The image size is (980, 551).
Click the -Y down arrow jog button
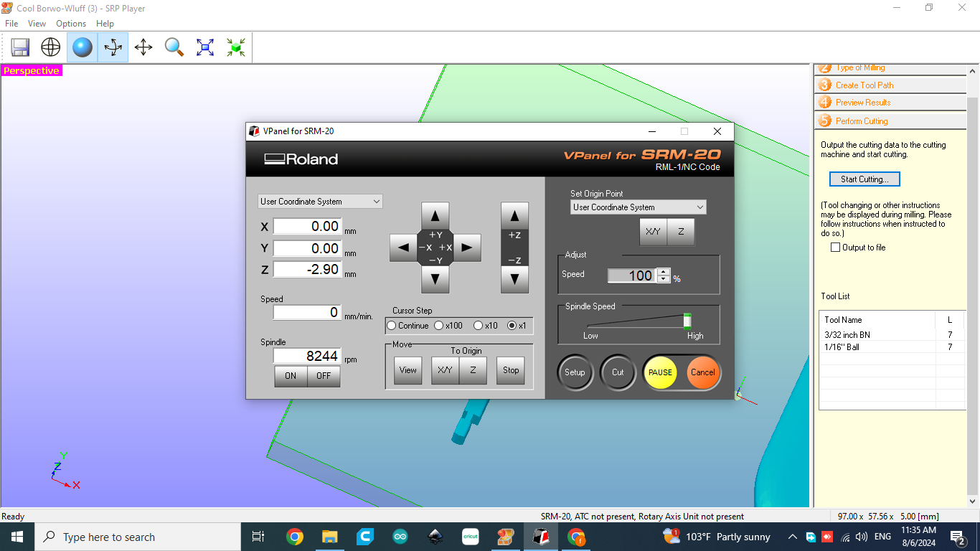(x=435, y=279)
